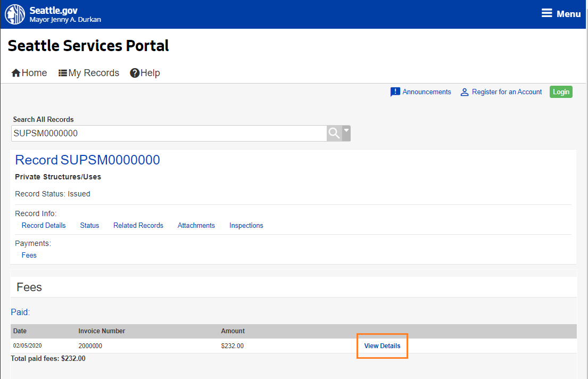Click the Register for an Account link
588x379 pixels.
click(507, 92)
